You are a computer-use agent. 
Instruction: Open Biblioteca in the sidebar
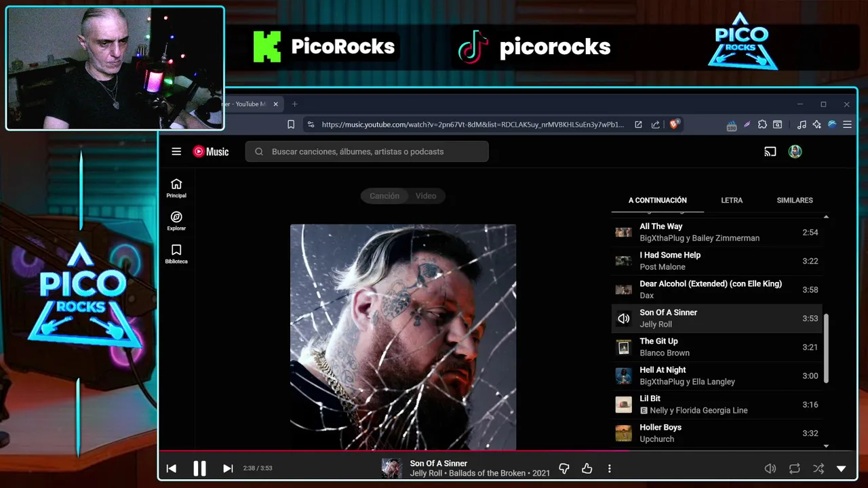click(176, 254)
